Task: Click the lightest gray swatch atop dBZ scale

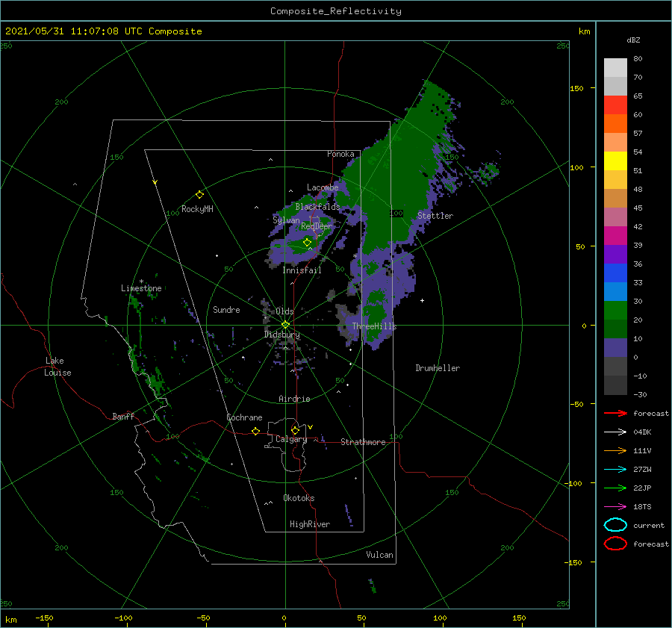Action: tap(615, 68)
